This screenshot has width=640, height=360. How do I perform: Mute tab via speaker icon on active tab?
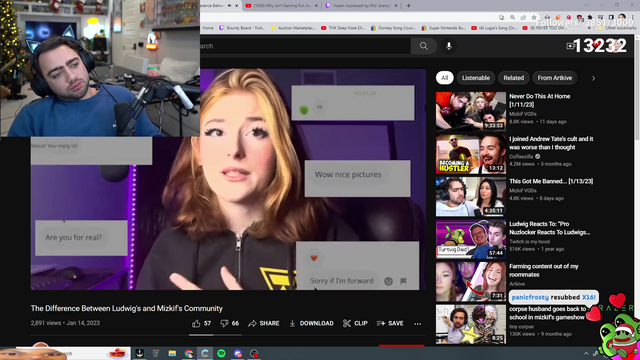point(229,6)
